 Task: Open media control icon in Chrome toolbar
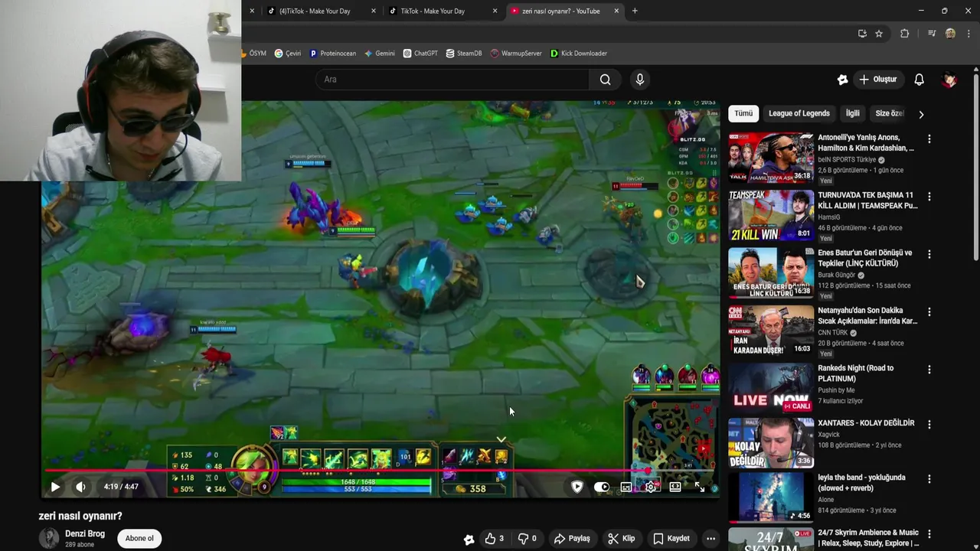pyautogui.click(x=932, y=34)
